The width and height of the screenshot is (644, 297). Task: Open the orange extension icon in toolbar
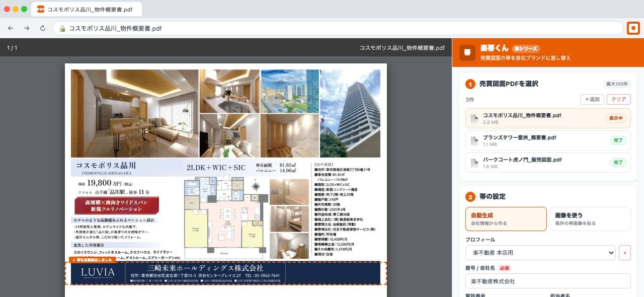click(633, 28)
